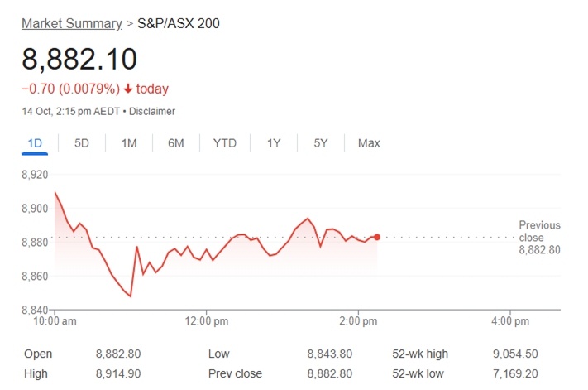588x390 pixels.
Task: Click the 12:00 pm axis label
Action: click(207, 320)
